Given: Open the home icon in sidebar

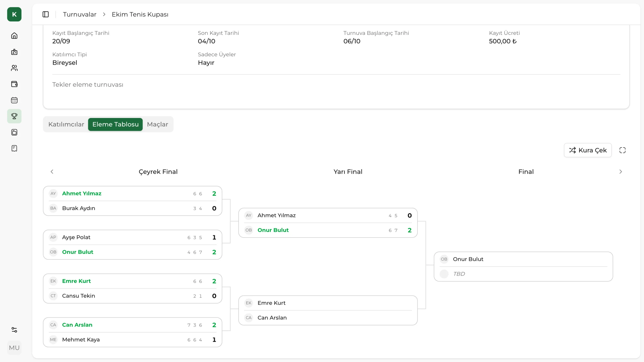Looking at the screenshot, I should (x=14, y=36).
